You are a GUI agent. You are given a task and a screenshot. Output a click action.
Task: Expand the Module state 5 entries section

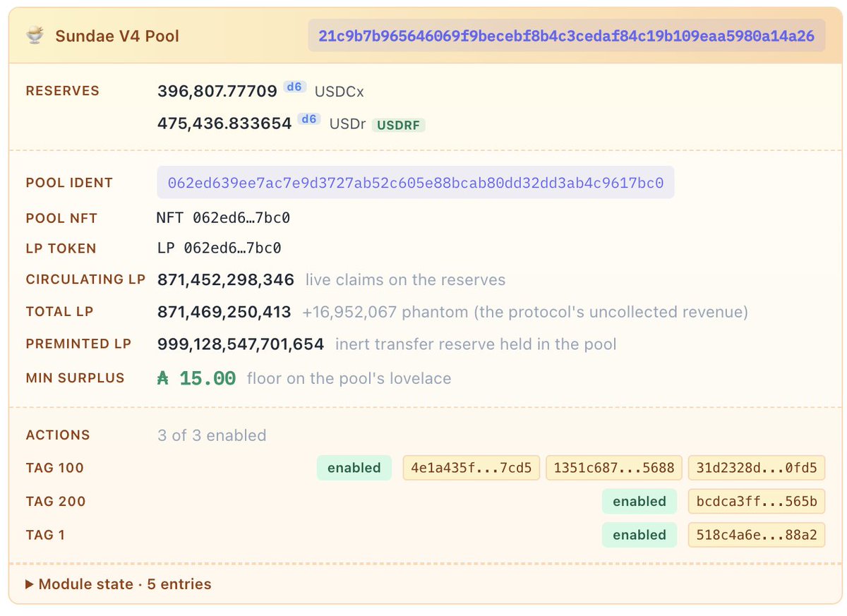118,584
